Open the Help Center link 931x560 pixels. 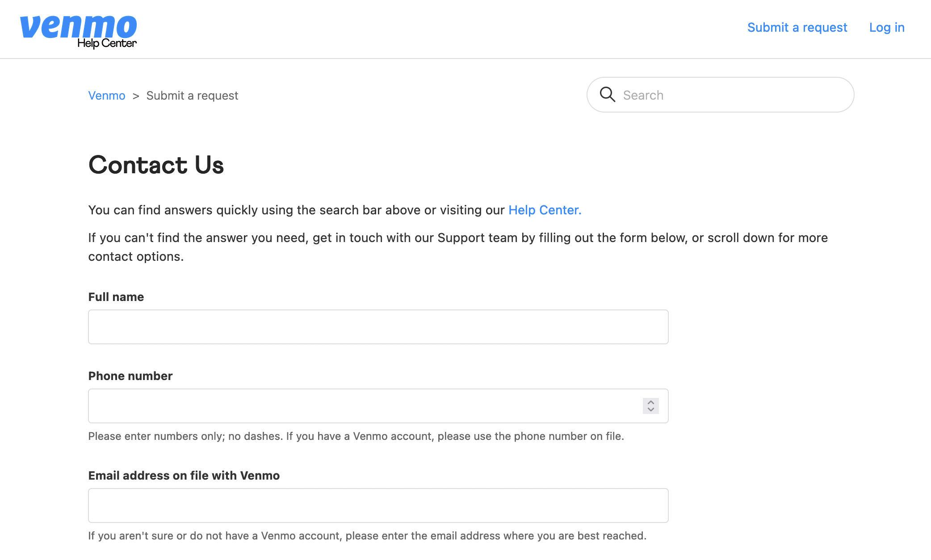(544, 210)
